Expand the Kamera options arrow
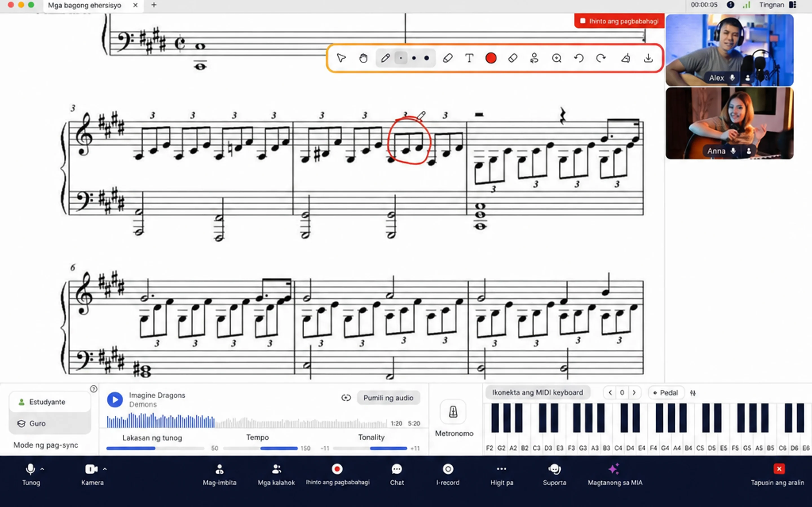Image resolution: width=812 pixels, height=507 pixels. (x=105, y=469)
